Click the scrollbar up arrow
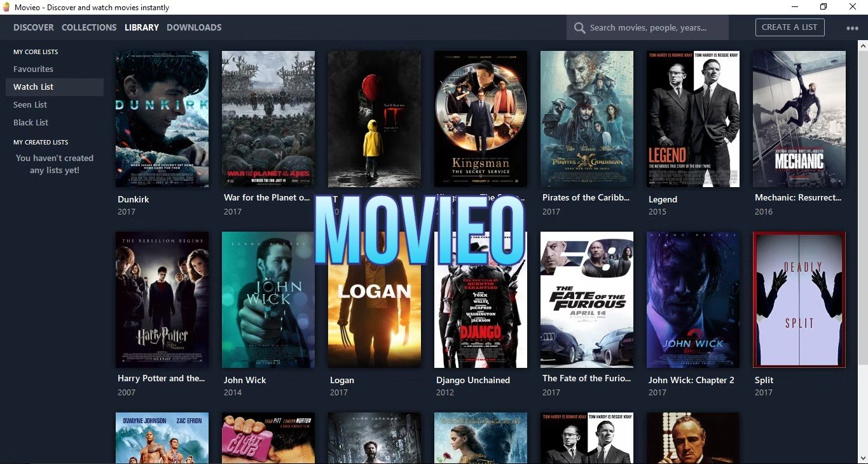Image resolution: width=868 pixels, height=464 pixels. click(863, 46)
